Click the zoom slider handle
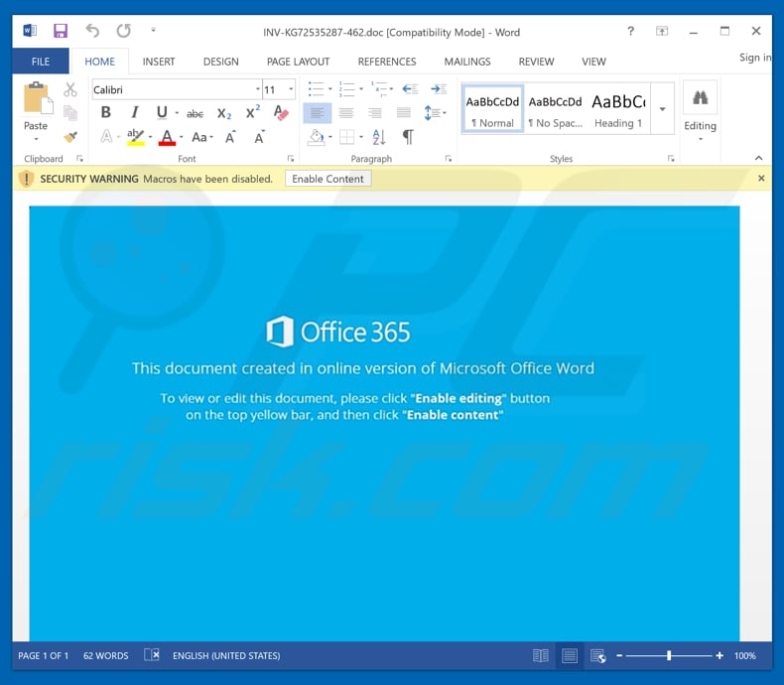Image resolution: width=784 pixels, height=685 pixels. [x=669, y=655]
